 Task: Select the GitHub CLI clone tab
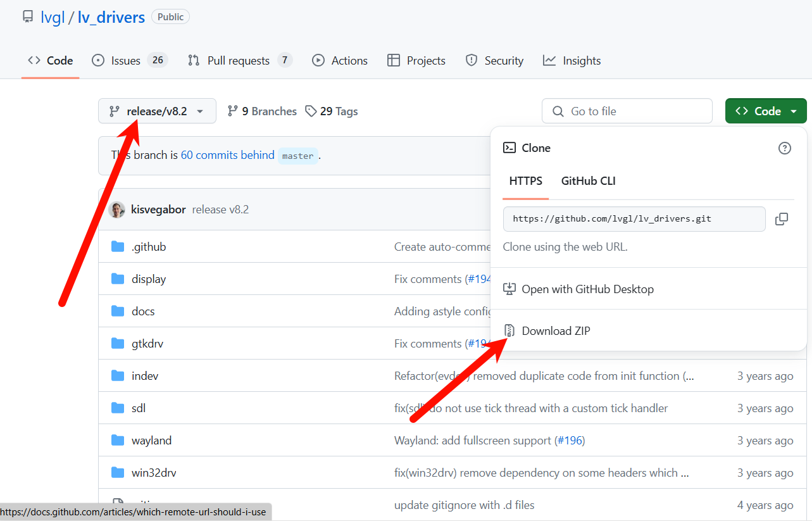[x=589, y=181]
